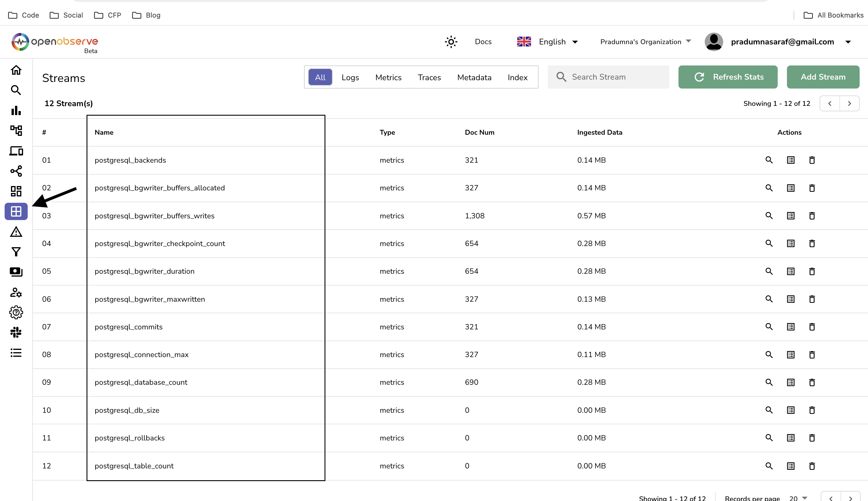Viewport: 868px width, 501px height.
Task: Click the Add Stream button
Action: tap(823, 77)
